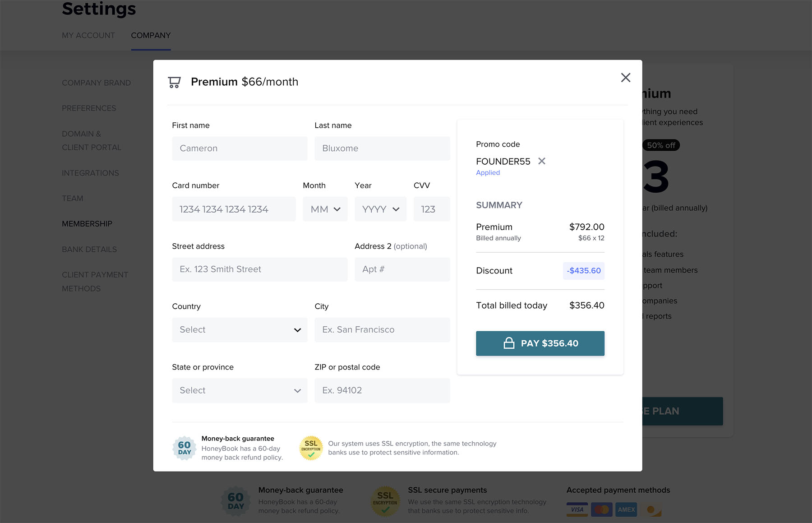Click the lock icon on the Pay button
Viewport: 812px width, 523px height.
pos(509,343)
